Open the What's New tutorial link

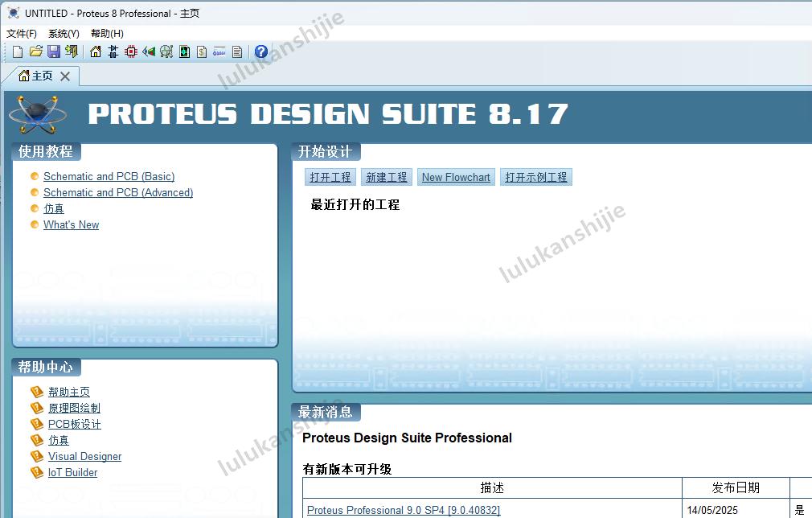71,224
